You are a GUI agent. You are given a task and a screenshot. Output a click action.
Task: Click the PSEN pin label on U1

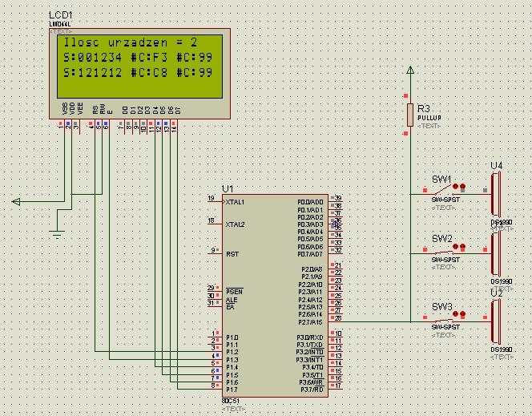coord(234,292)
